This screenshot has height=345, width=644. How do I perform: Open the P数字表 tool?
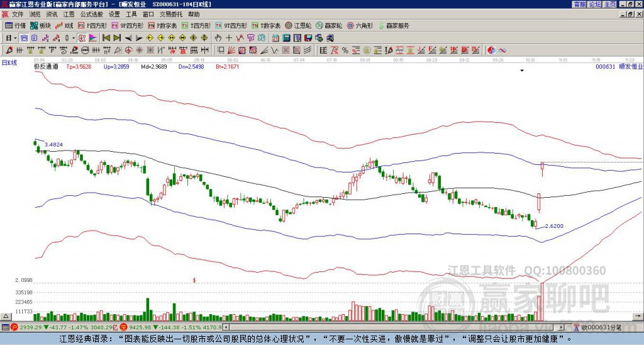coord(162,25)
